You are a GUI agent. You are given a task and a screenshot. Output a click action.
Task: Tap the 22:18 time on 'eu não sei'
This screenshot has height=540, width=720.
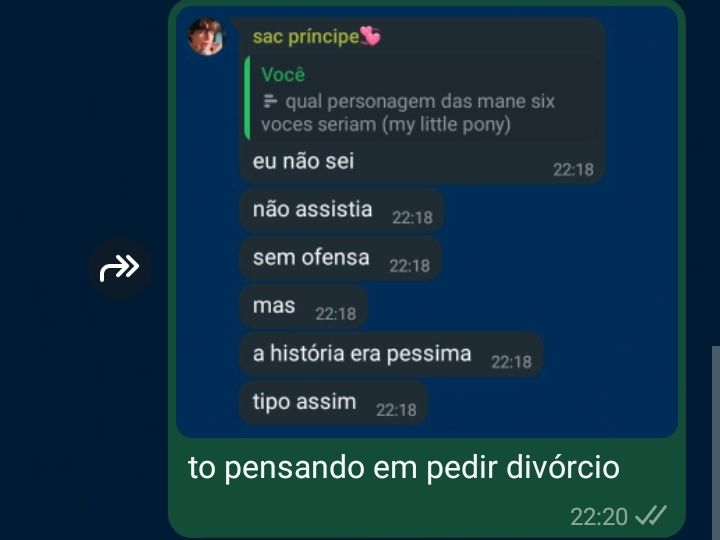(573, 170)
